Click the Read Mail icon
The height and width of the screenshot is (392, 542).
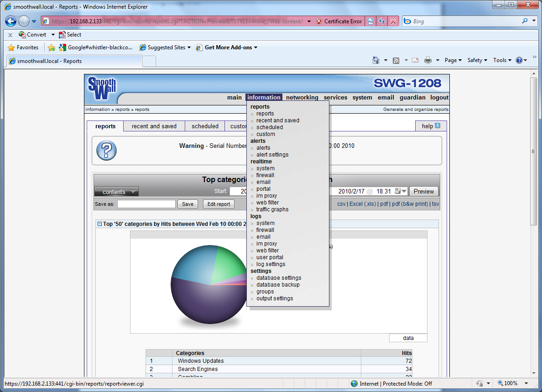pyautogui.click(x=416, y=60)
